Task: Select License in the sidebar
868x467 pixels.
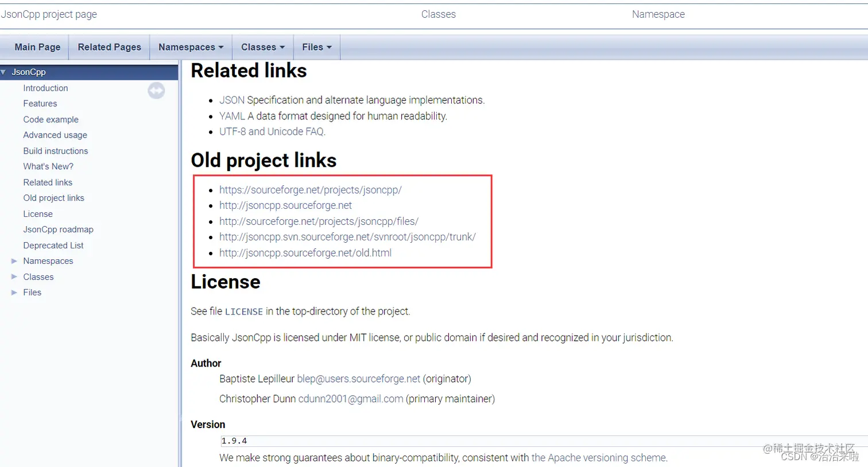Action: coord(38,214)
